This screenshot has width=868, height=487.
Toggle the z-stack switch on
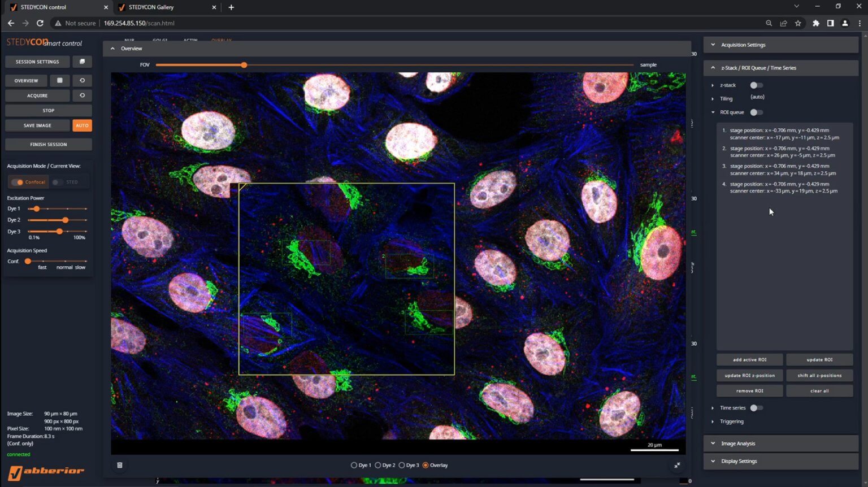pyautogui.click(x=756, y=85)
